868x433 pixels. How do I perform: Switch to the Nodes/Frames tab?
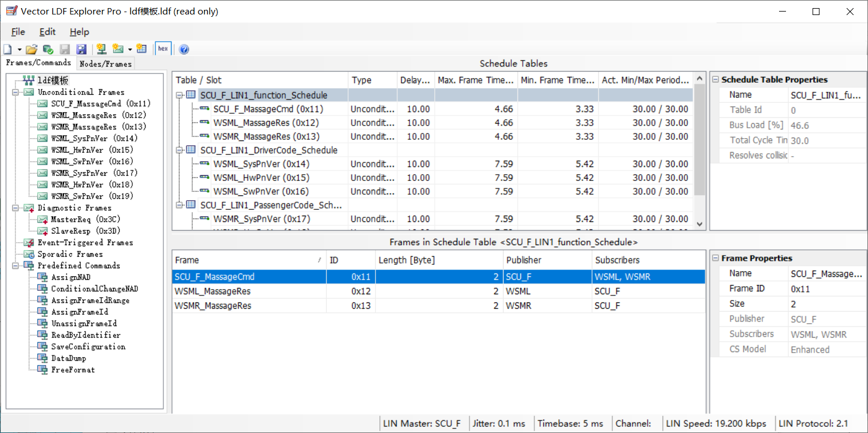coord(105,62)
